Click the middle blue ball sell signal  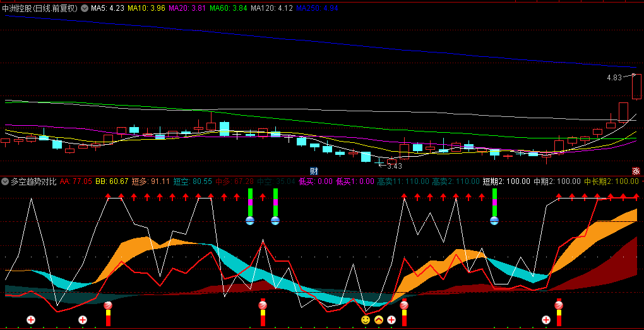click(275, 221)
